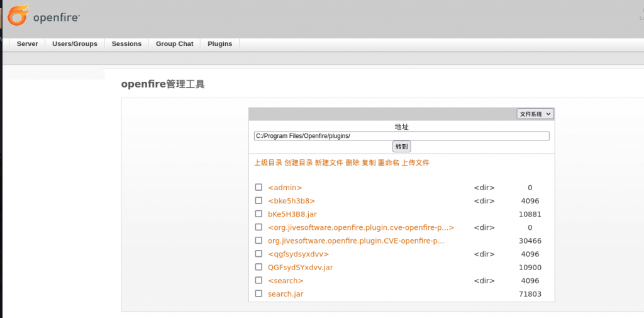Click the <dir> label in admin row
The image size is (644, 318).
pyautogui.click(x=484, y=188)
